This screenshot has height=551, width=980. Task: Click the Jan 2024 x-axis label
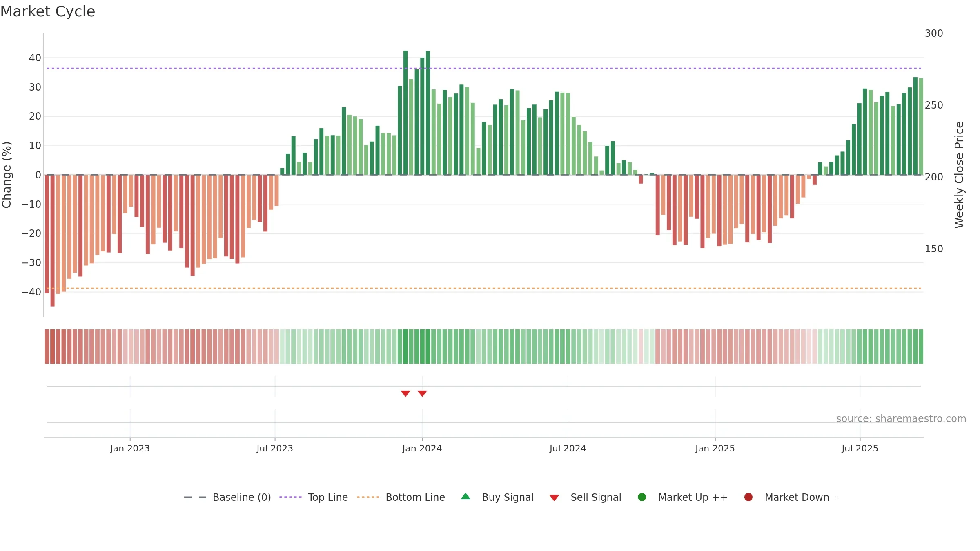tap(422, 448)
